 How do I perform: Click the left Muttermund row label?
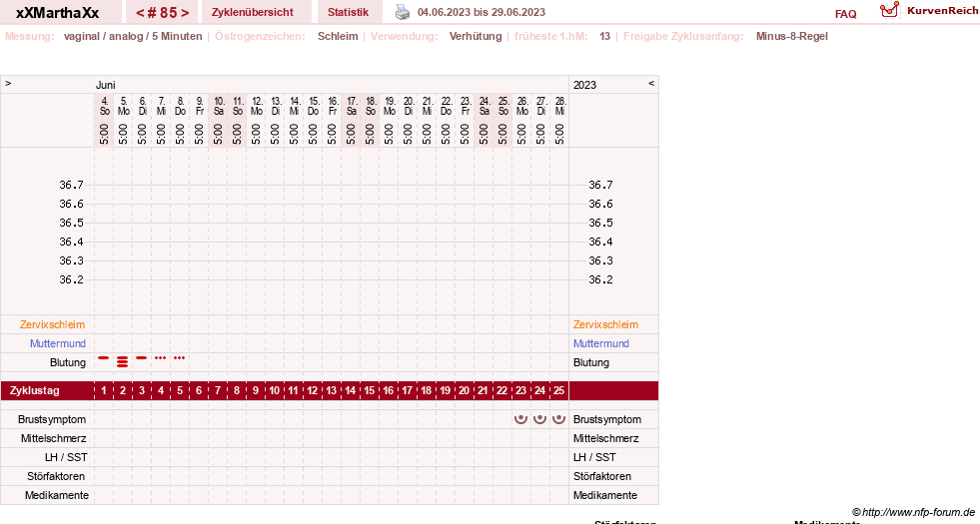58,343
